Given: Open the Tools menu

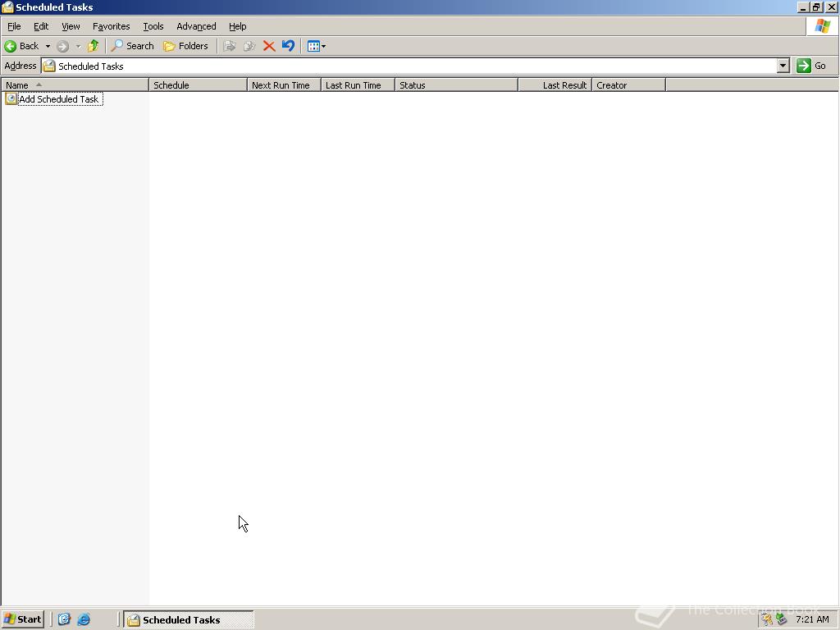Looking at the screenshot, I should [x=153, y=26].
